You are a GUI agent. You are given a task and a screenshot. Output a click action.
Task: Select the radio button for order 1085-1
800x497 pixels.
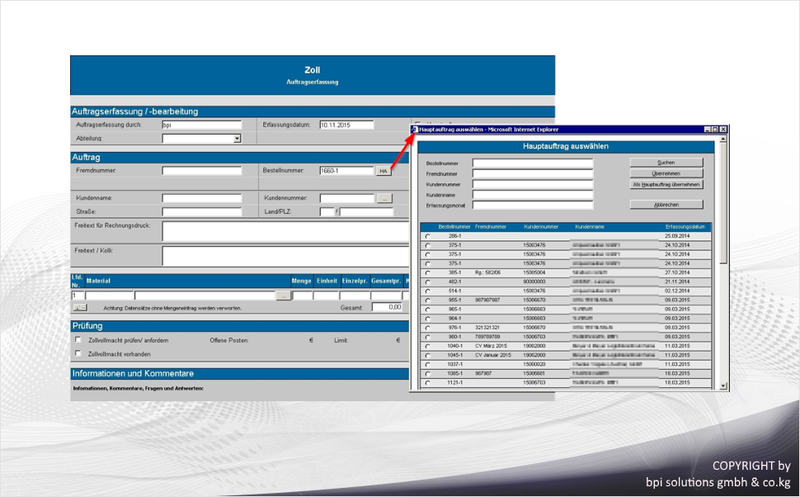click(x=428, y=374)
